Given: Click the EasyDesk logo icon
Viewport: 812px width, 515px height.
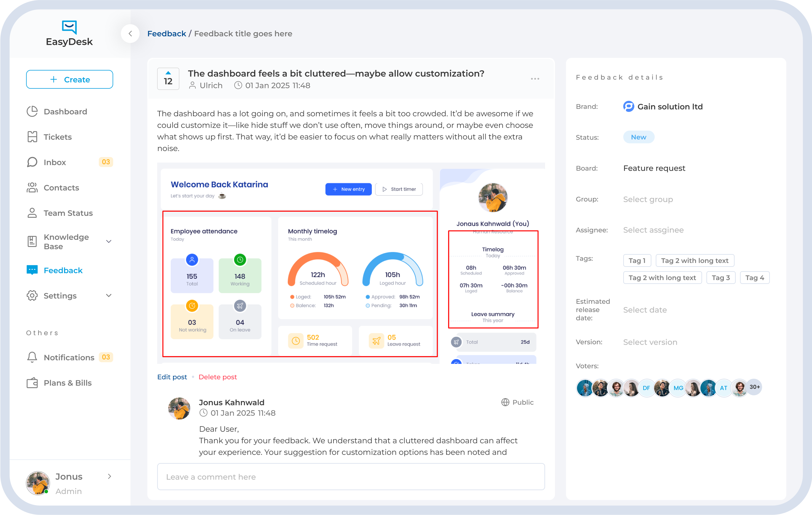Looking at the screenshot, I should 69,26.
